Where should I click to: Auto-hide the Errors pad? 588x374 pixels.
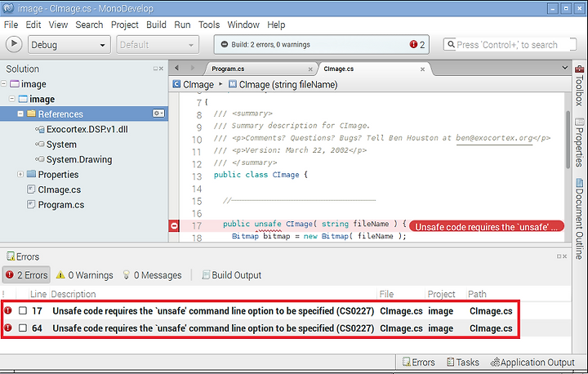tap(559, 256)
